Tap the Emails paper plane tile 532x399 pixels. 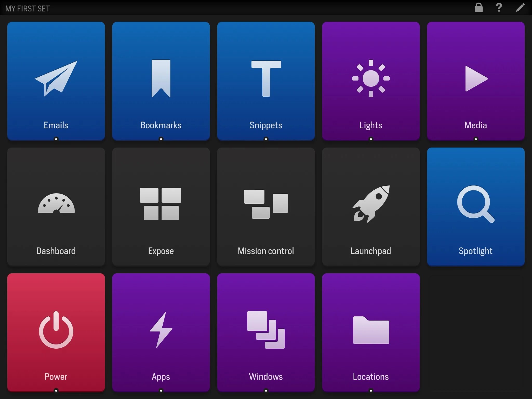tap(56, 81)
